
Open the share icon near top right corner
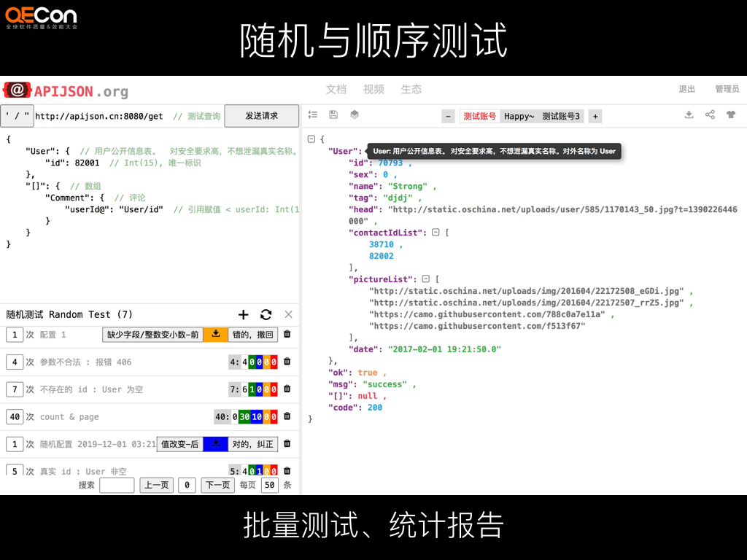[x=710, y=114]
